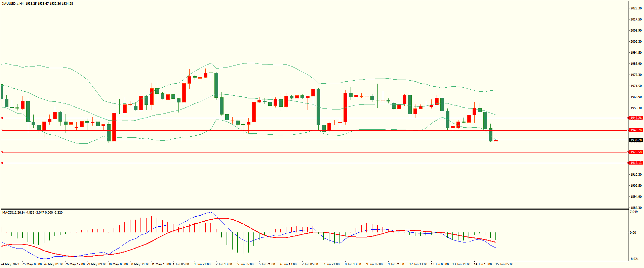Click the 7 Jun 21:00 time label
This screenshot has width=644, height=268.
click(x=331, y=264)
